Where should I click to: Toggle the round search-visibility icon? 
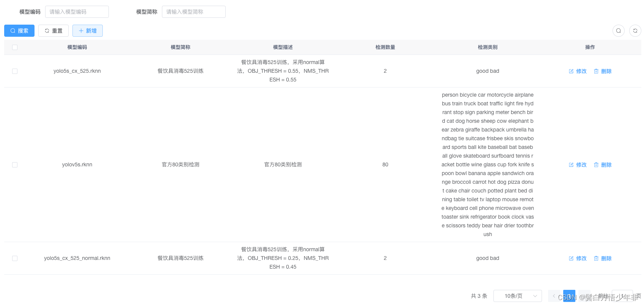click(x=619, y=31)
